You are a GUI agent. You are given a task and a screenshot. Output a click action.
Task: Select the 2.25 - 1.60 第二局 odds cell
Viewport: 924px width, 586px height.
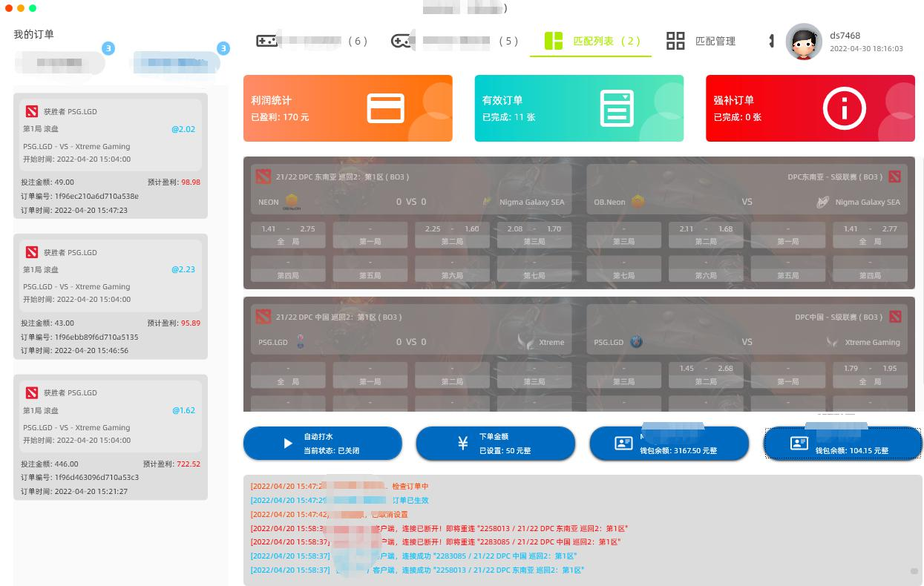coord(452,234)
